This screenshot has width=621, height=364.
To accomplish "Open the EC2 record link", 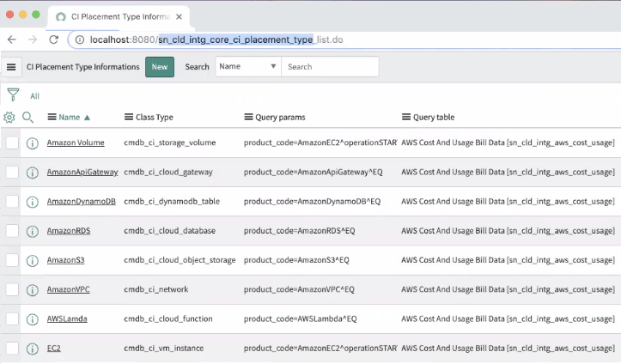I will point(54,348).
